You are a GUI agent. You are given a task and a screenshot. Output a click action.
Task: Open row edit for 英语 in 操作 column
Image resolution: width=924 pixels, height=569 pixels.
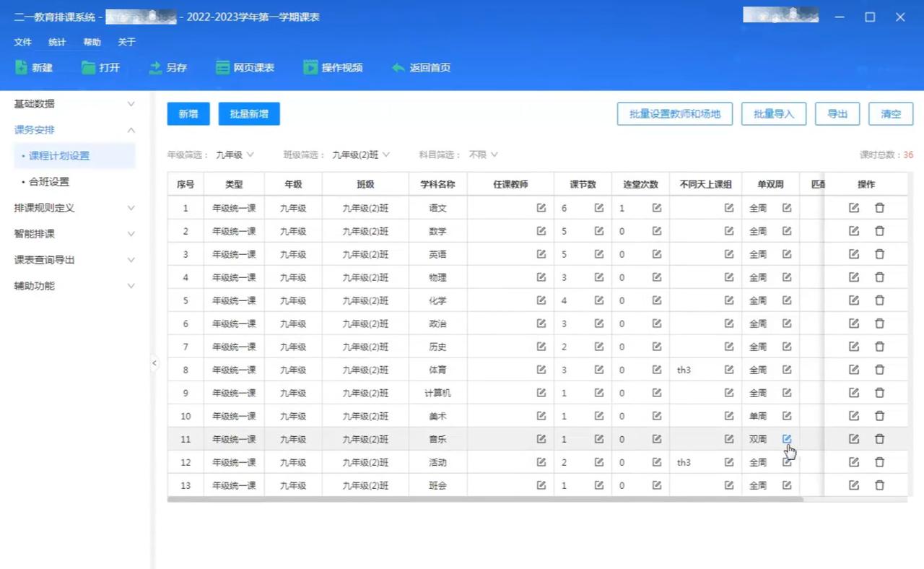pyautogui.click(x=854, y=254)
